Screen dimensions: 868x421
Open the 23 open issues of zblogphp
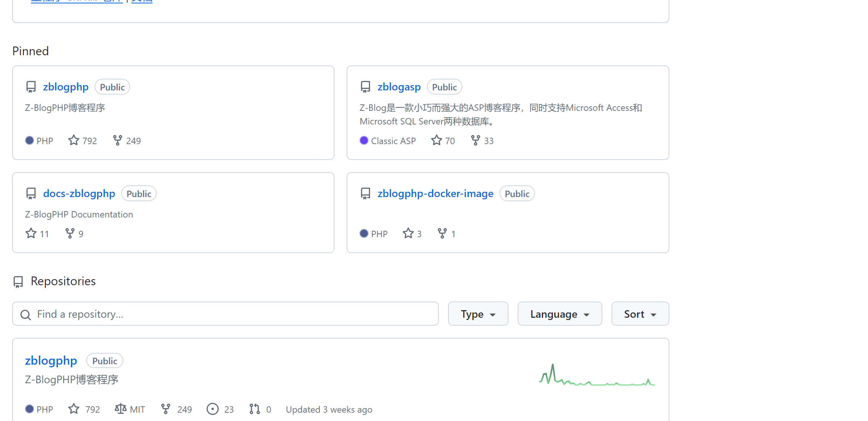[220, 409]
